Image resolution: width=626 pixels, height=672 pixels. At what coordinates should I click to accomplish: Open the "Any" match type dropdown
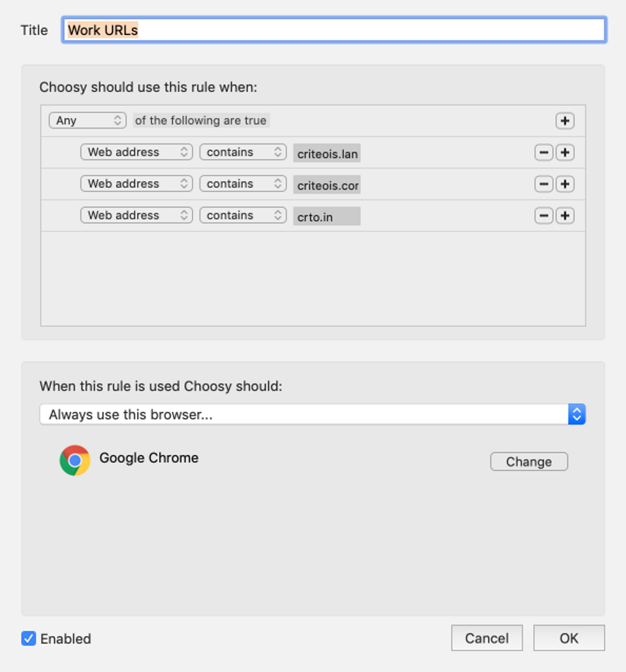coord(87,120)
